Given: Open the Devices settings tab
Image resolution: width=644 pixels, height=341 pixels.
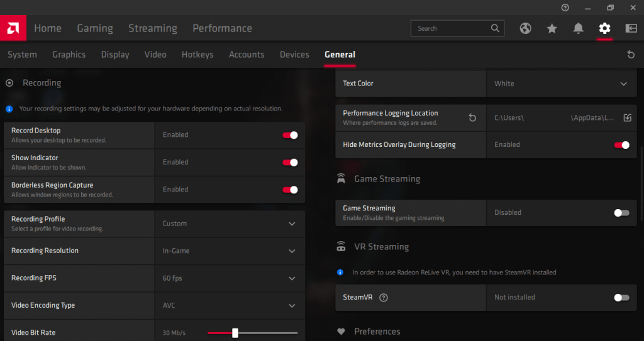Looking at the screenshot, I should click(x=294, y=55).
